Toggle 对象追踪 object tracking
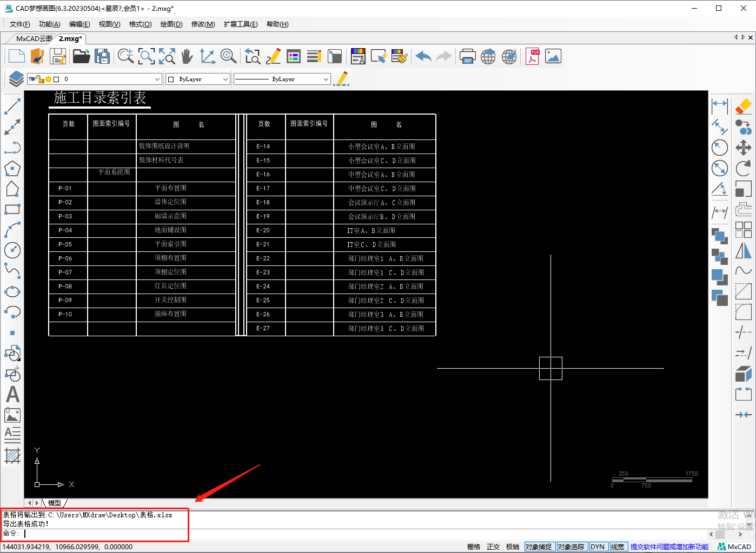Screen dimensions: 756x553 [571, 547]
